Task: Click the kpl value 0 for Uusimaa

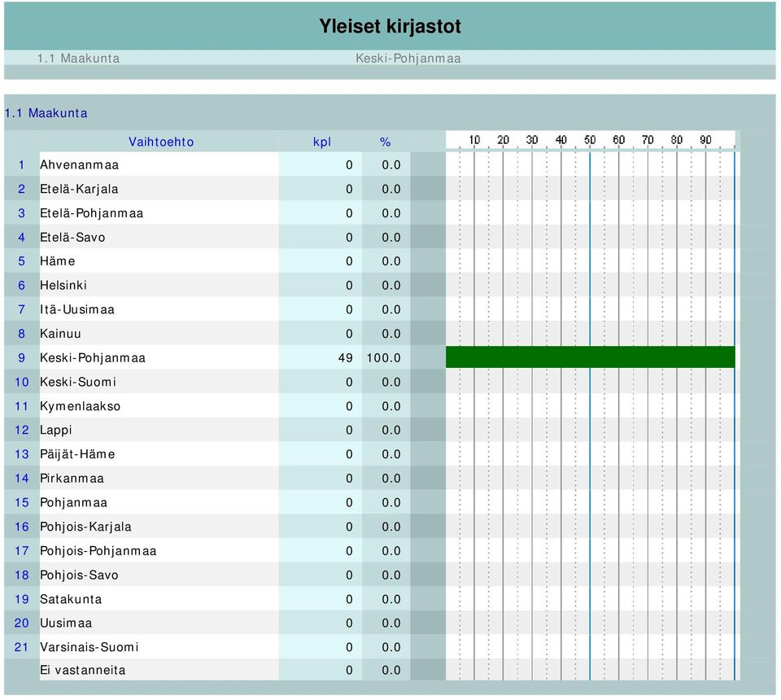Action: coord(349,623)
